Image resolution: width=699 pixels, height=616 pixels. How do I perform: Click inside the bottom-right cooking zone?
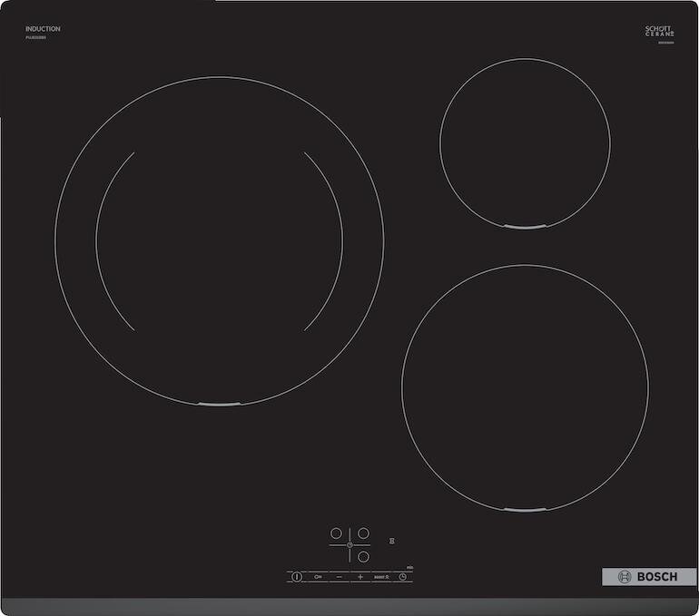tap(525, 387)
